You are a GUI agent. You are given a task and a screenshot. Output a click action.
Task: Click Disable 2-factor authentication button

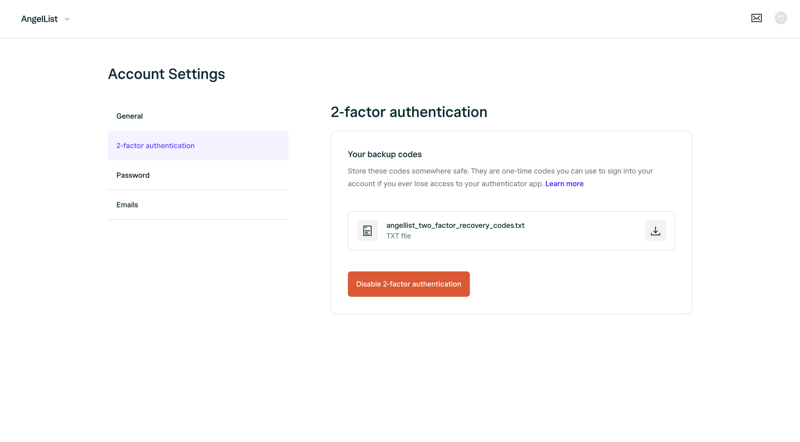(x=409, y=284)
